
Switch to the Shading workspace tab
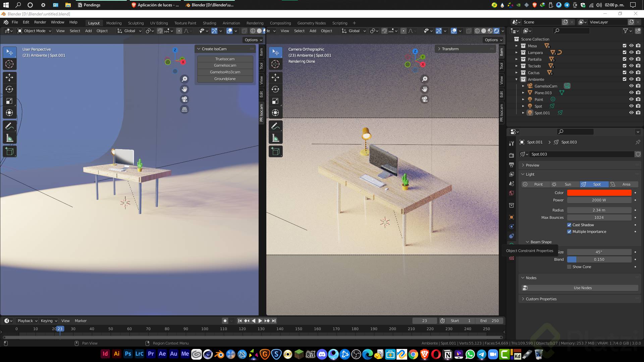(209, 23)
